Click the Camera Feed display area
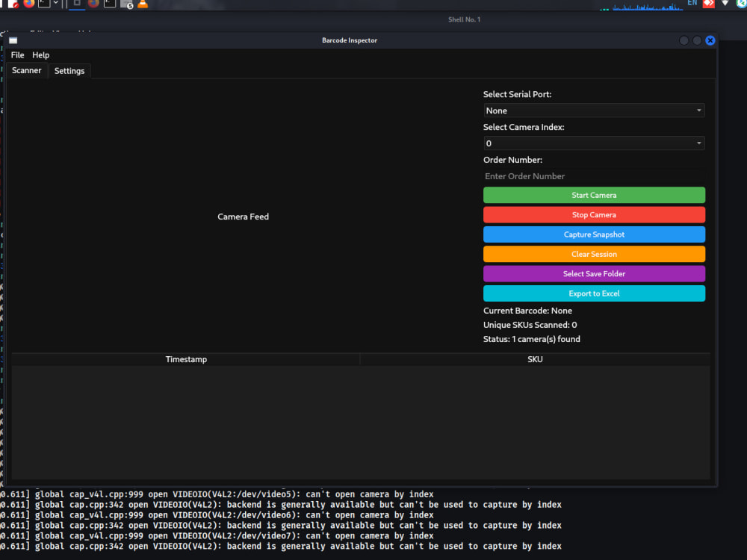Screen dimensions: 747x560 [243, 217]
